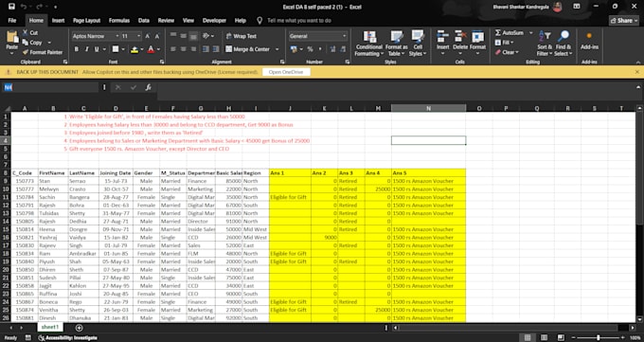Open the Clear dropdown in the Editing group
This screenshot has height=342, width=644.
[x=507, y=52]
